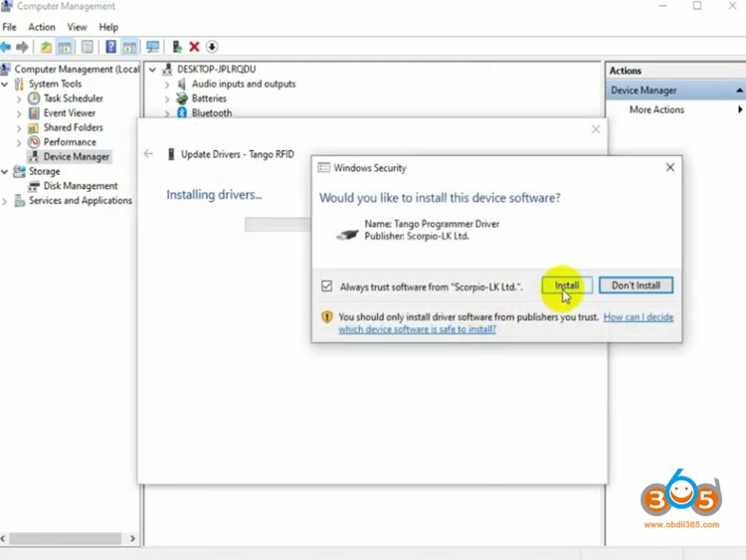
Task: Open the More Actions submenu arrow
Action: (x=740, y=109)
